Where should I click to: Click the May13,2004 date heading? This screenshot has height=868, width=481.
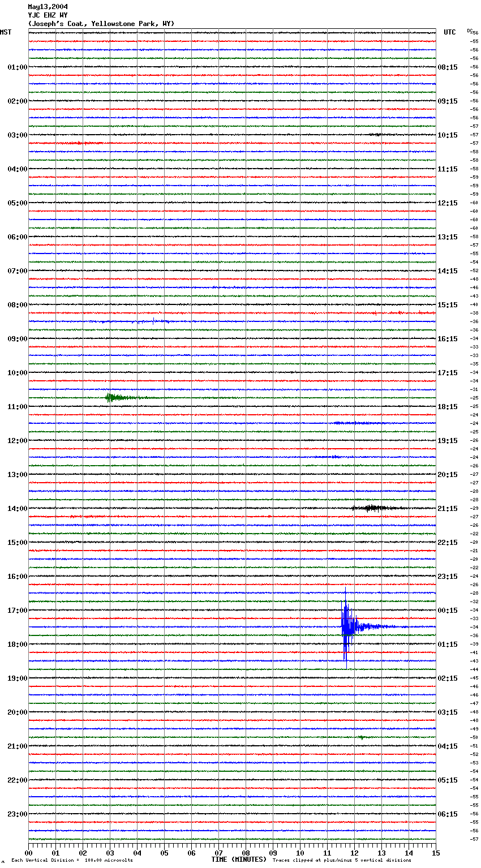coord(48,7)
